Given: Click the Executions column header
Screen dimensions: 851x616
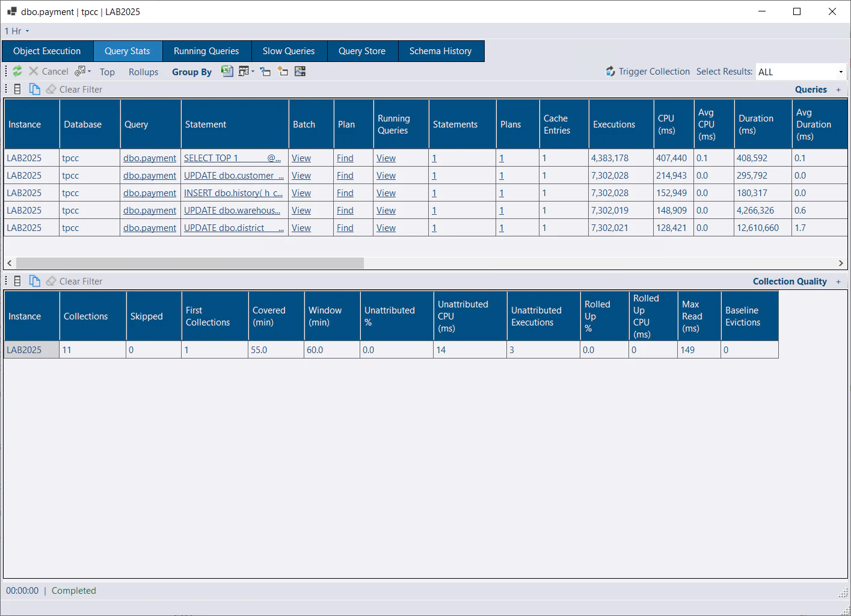Looking at the screenshot, I should click(x=621, y=125).
